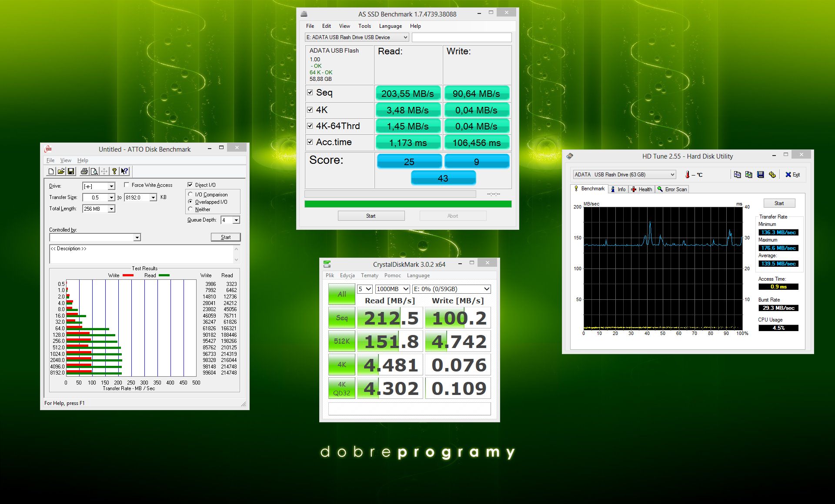The image size is (835, 504).
Task: Click the Open folder icon in ATTO toolbar
Action: coord(61,171)
